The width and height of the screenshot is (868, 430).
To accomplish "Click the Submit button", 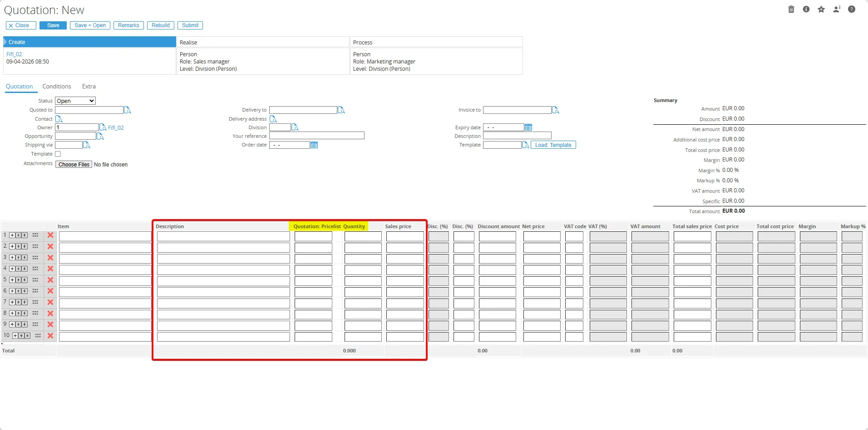I will 190,25.
